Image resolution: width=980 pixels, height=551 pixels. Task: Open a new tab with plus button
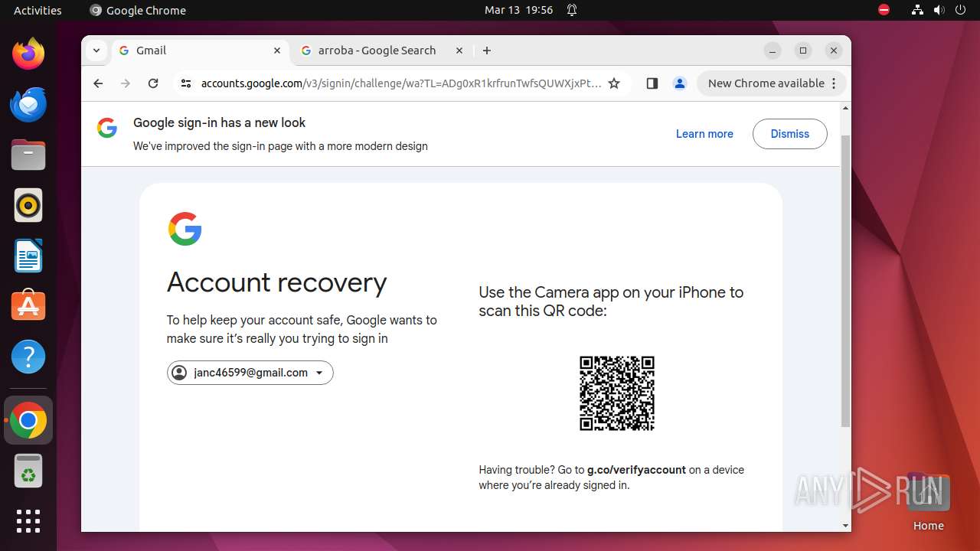(x=487, y=51)
